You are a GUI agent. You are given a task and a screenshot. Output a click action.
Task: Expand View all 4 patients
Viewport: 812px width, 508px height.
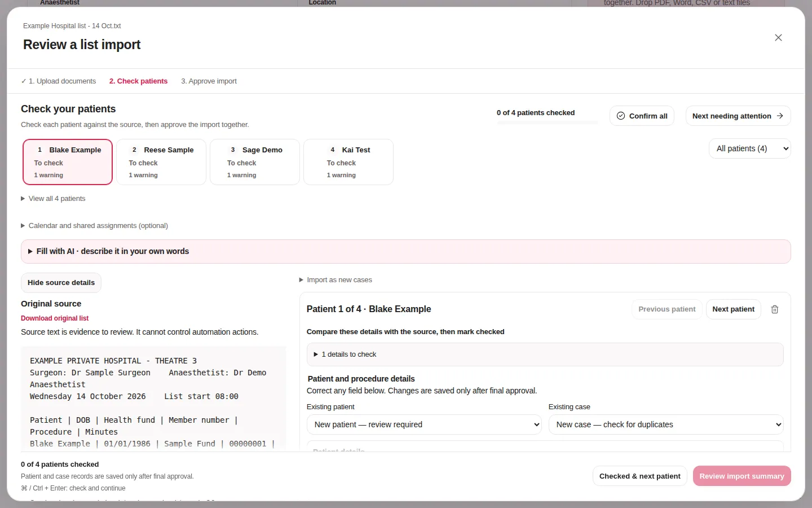click(53, 199)
